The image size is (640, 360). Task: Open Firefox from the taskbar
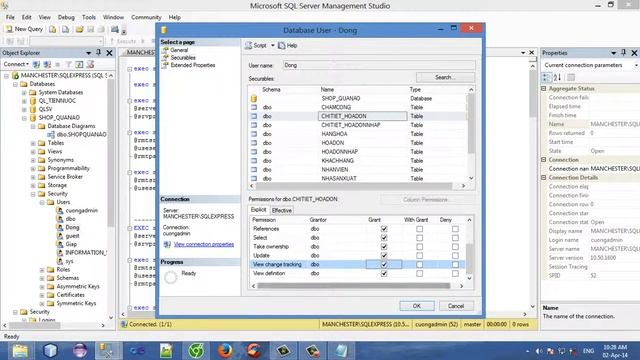(225, 351)
